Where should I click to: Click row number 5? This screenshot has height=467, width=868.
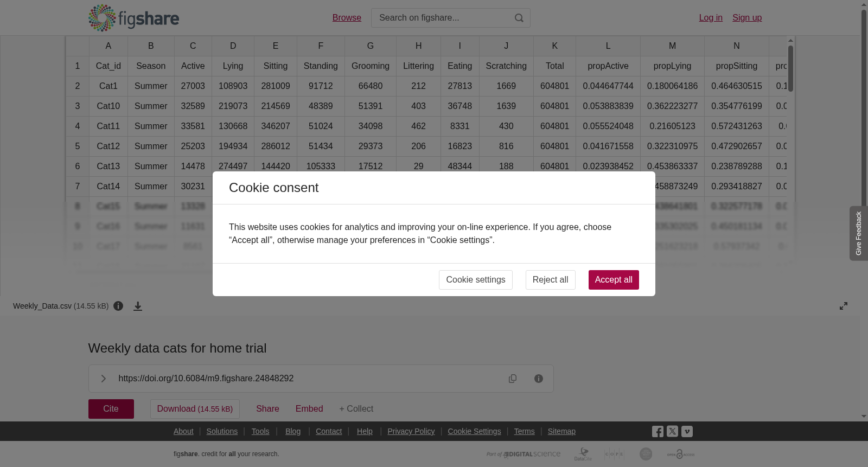(78, 146)
